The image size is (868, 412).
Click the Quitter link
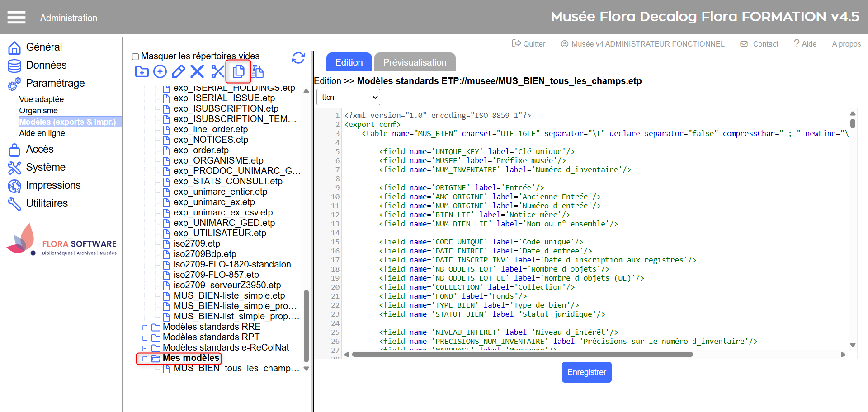[x=528, y=44]
